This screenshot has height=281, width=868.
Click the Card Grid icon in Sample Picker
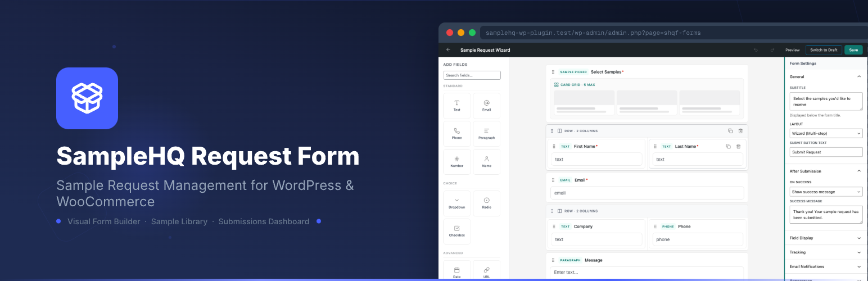coord(556,85)
